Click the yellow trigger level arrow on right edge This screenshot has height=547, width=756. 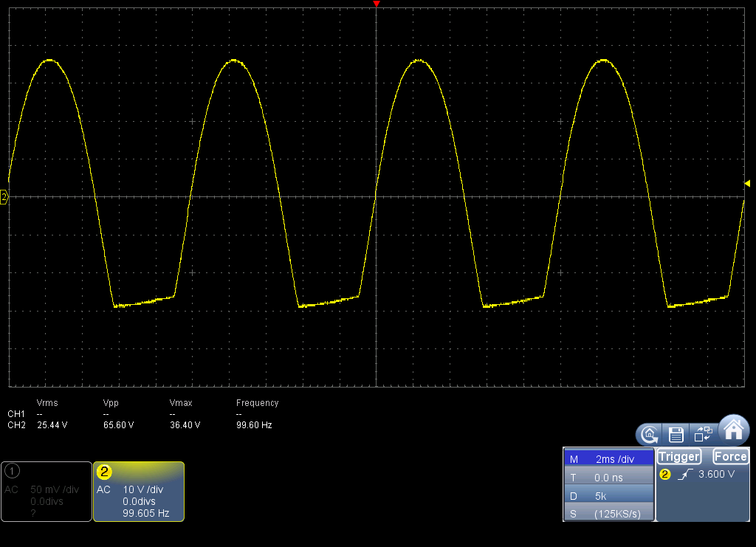click(747, 183)
